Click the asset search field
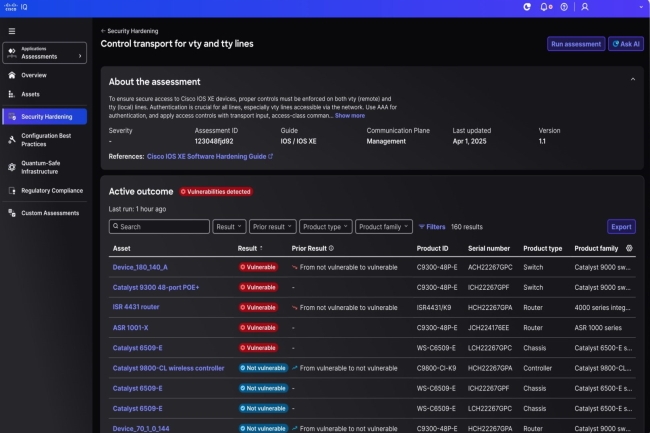 point(159,227)
